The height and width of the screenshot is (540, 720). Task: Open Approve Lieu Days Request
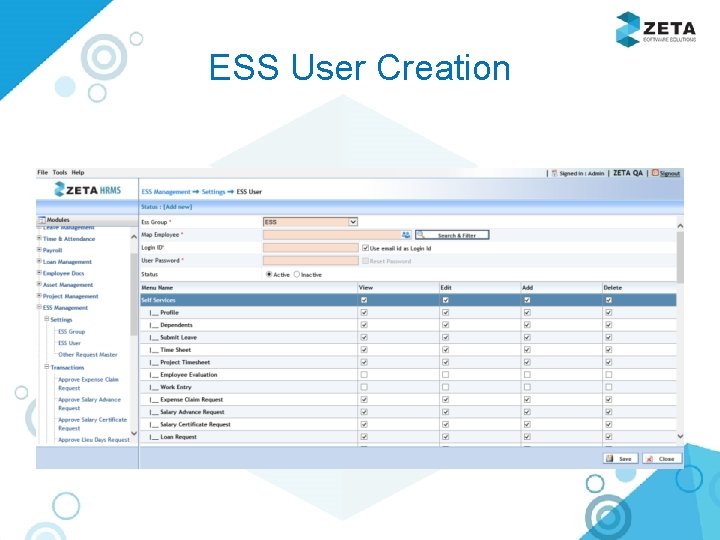(x=94, y=440)
